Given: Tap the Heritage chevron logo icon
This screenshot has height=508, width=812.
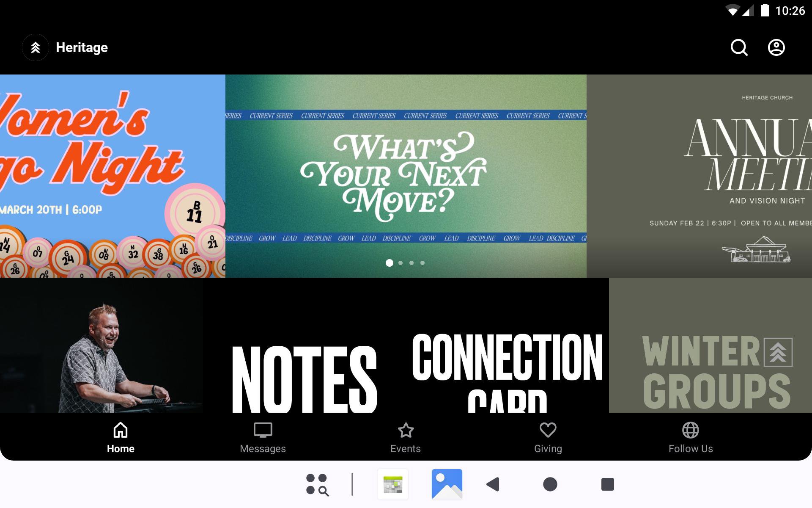Looking at the screenshot, I should (x=36, y=47).
